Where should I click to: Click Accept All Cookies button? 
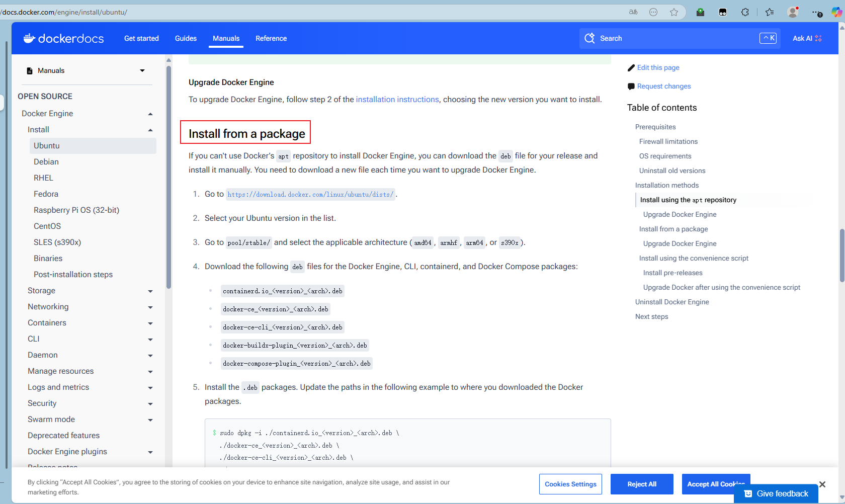716,484
